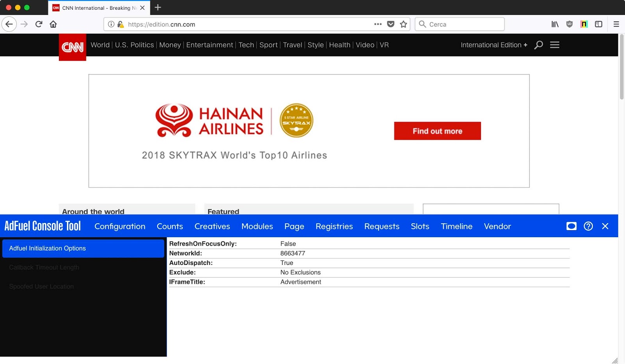
Task: Toggle the browser sidebar icon
Action: pos(598,24)
